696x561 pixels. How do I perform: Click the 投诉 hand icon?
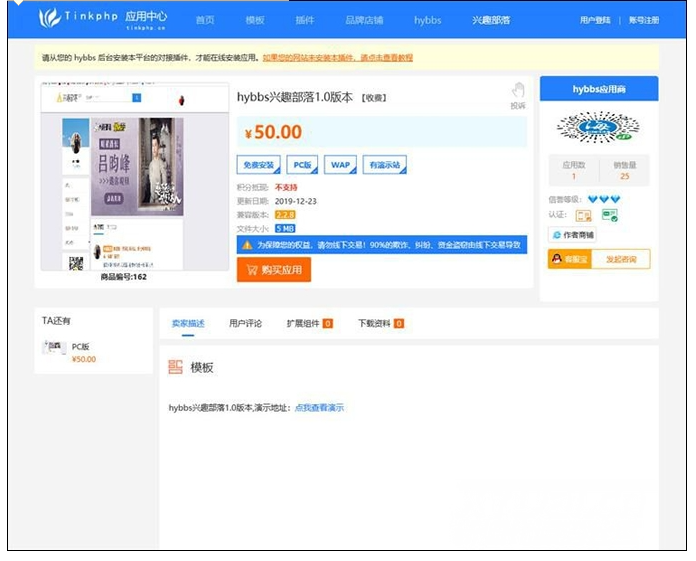pos(518,90)
